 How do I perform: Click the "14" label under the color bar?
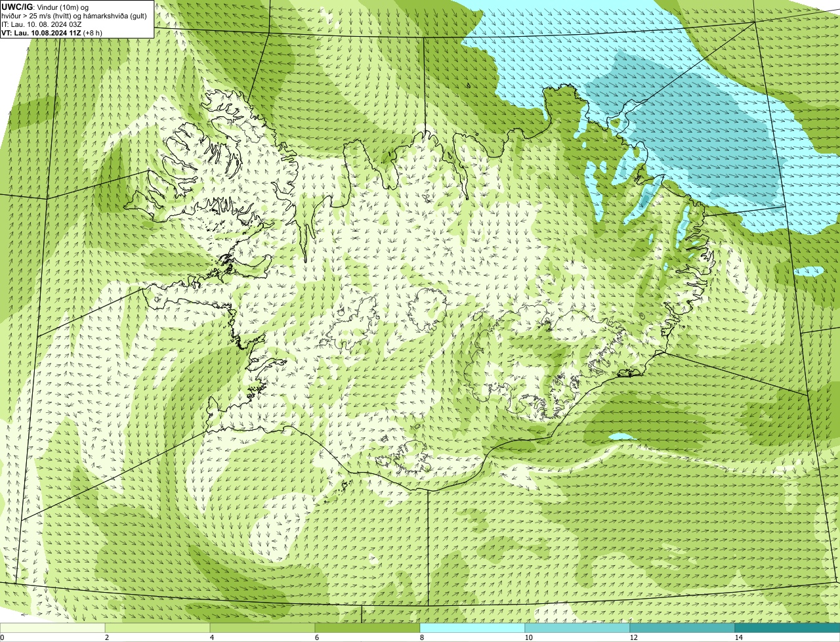[x=738, y=637]
